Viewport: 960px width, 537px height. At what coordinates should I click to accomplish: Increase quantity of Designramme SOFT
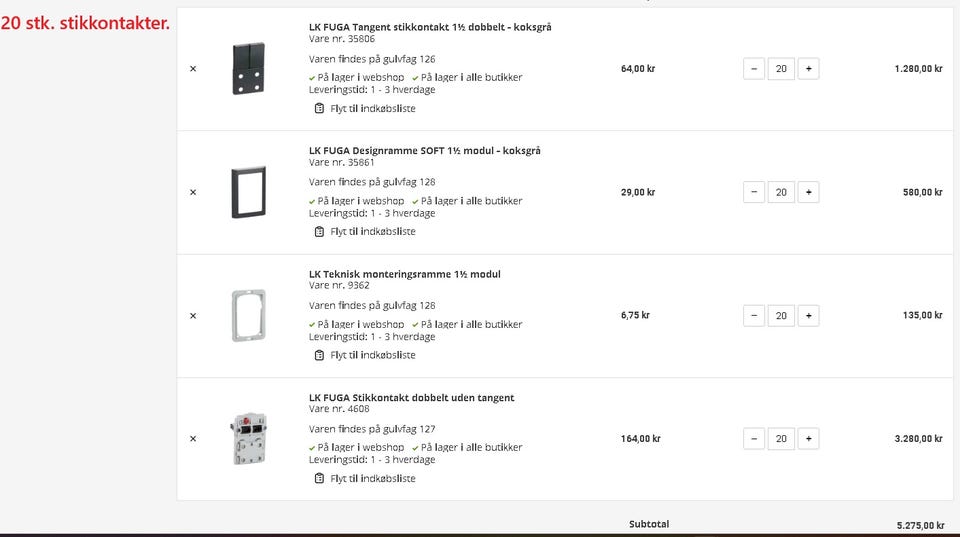click(x=808, y=192)
